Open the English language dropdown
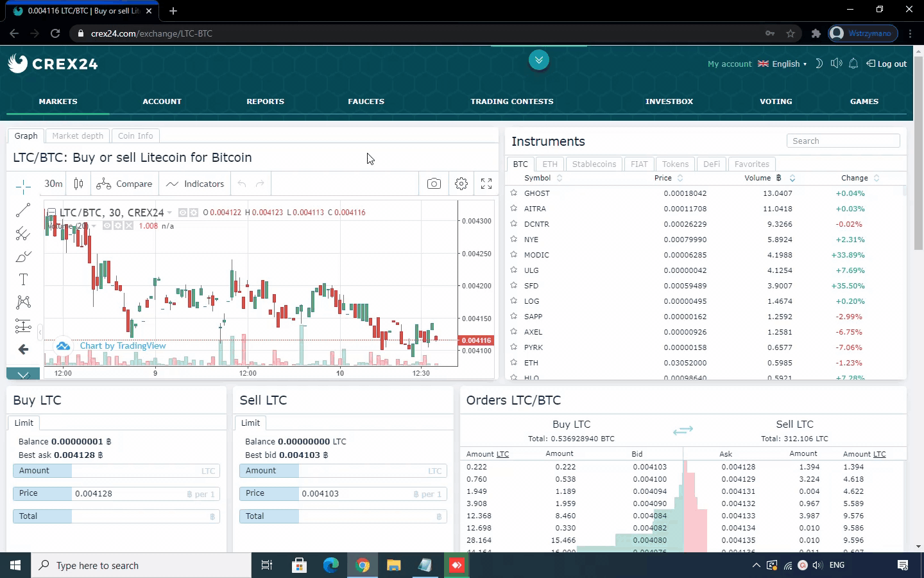 coord(782,64)
